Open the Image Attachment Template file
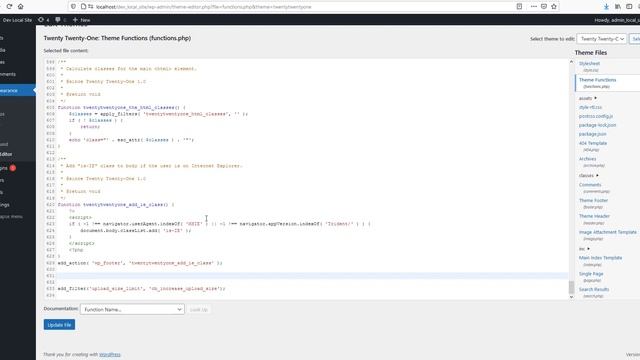 [x=607, y=232]
